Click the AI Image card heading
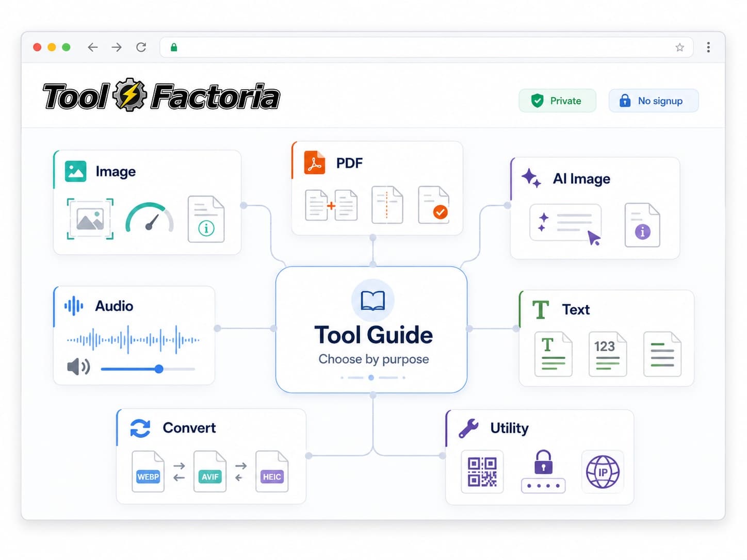Viewport: 747px width, 560px height. (x=581, y=179)
